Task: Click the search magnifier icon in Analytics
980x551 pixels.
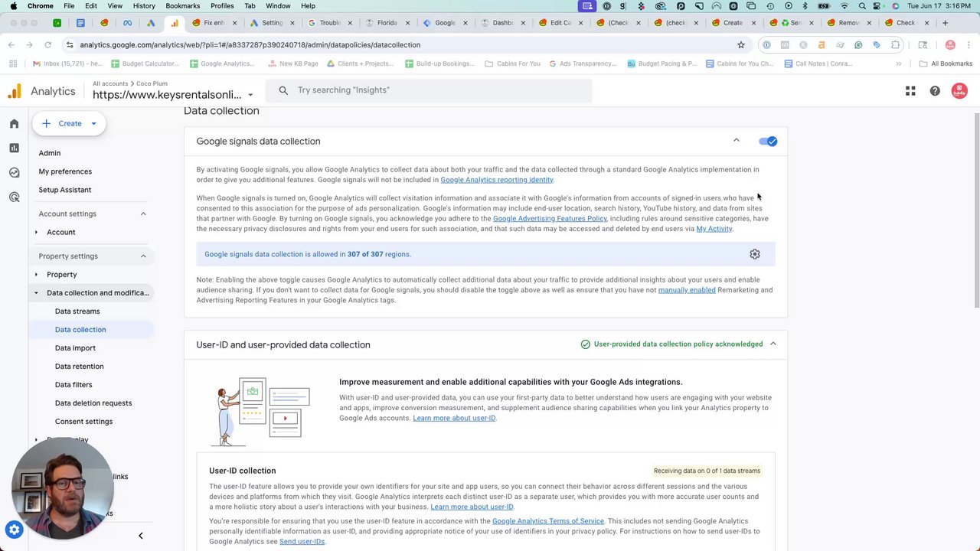Action: (x=283, y=90)
